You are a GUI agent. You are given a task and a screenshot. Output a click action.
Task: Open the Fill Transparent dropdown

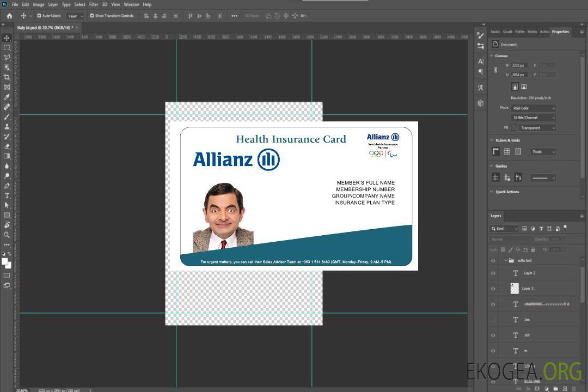click(x=537, y=128)
